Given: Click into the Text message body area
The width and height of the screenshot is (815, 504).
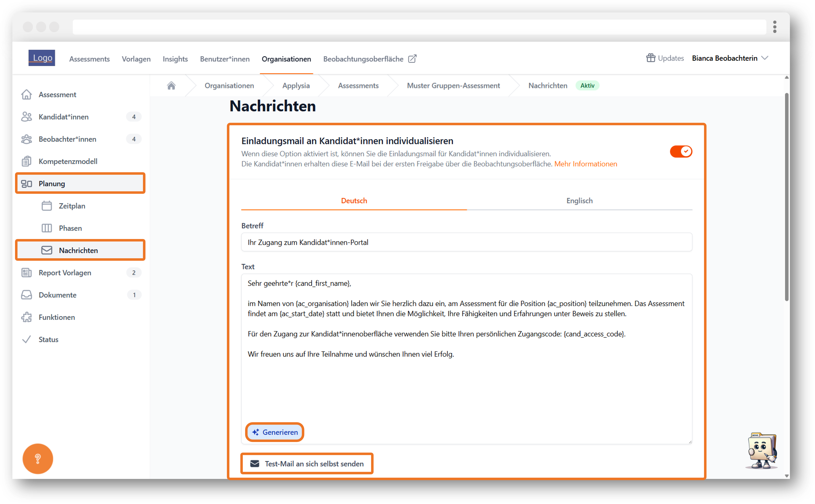Looking at the screenshot, I should (x=467, y=359).
